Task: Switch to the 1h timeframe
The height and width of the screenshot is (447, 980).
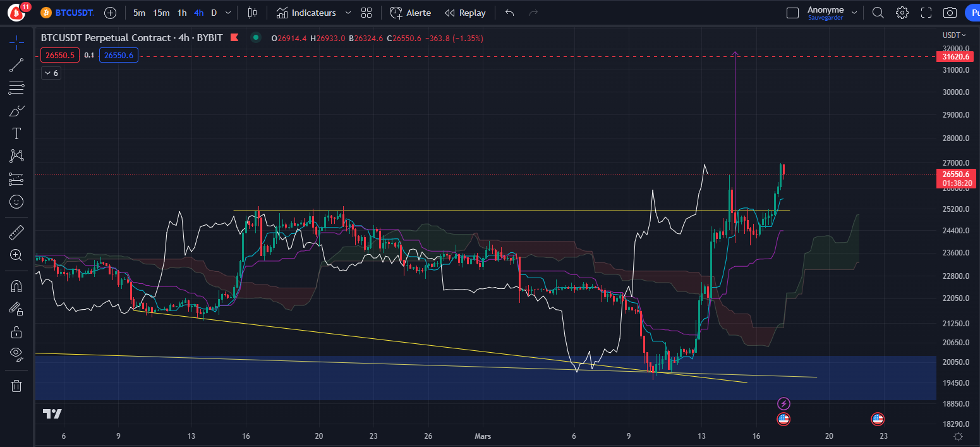Action: pos(181,12)
